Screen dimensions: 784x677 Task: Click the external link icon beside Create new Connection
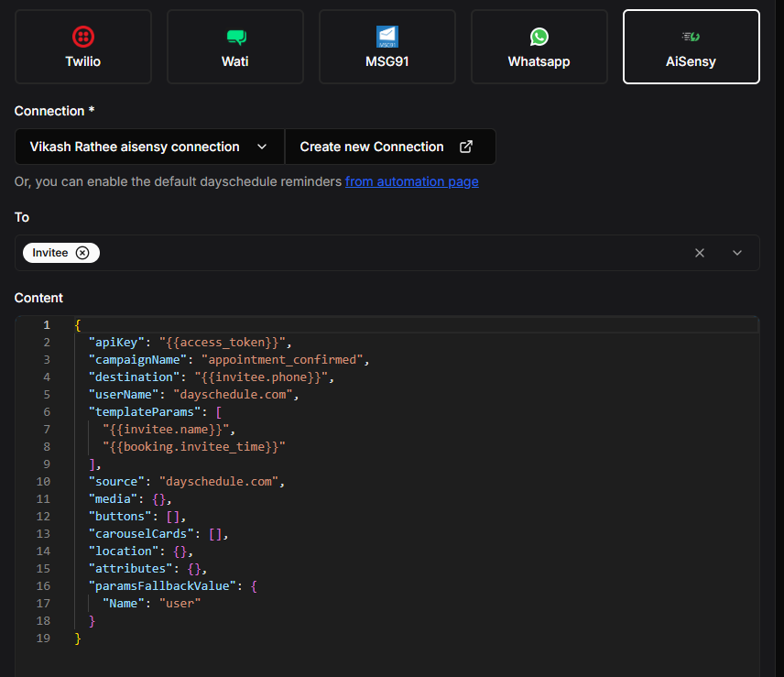coord(466,147)
